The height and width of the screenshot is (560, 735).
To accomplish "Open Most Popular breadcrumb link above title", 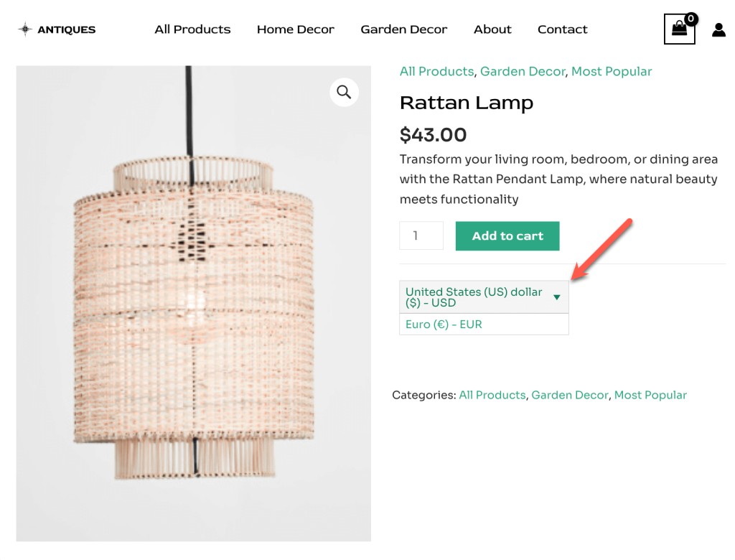I will pos(612,71).
